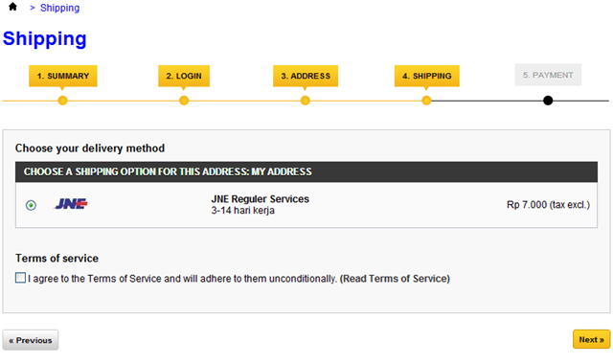The width and height of the screenshot is (613, 364).
Task: Tick the Terms of Service agreement checkbox
Action: 20,278
